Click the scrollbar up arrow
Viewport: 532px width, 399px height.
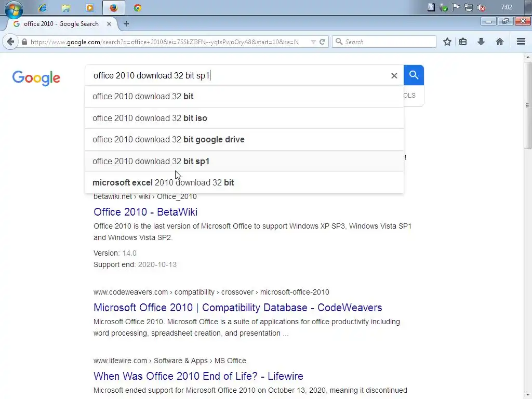(527, 57)
